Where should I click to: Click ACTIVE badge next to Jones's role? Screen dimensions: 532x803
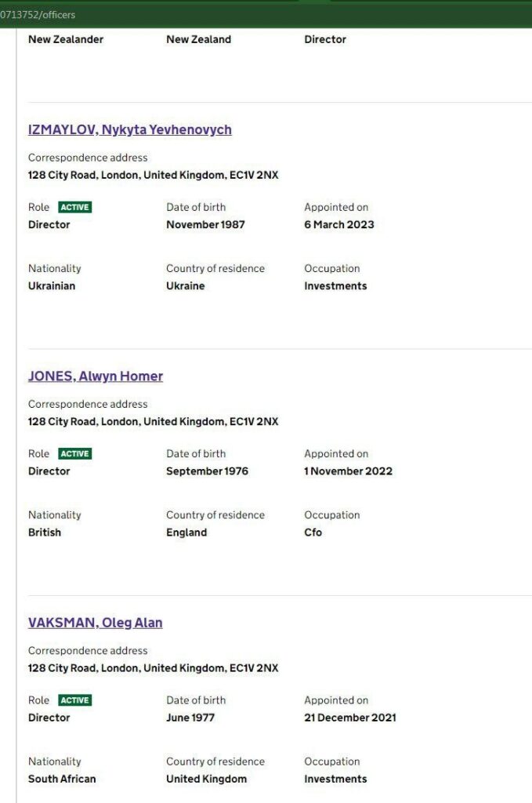coord(74,453)
